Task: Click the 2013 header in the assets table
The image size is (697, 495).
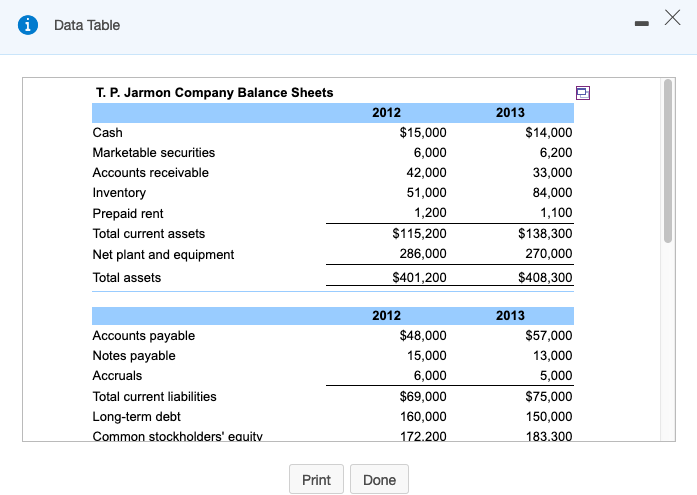Action: pos(510,112)
